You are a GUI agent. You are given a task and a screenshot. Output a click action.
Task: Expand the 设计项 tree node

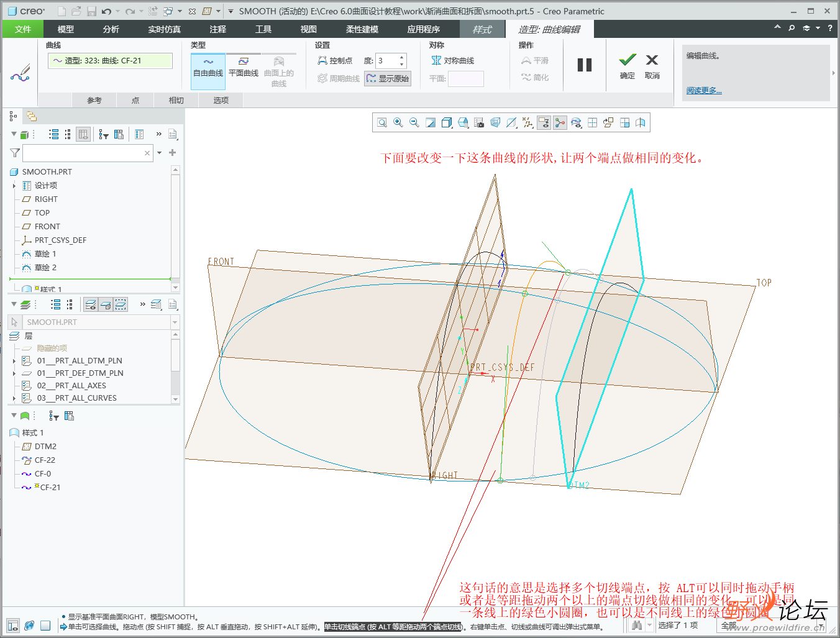[14, 186]
